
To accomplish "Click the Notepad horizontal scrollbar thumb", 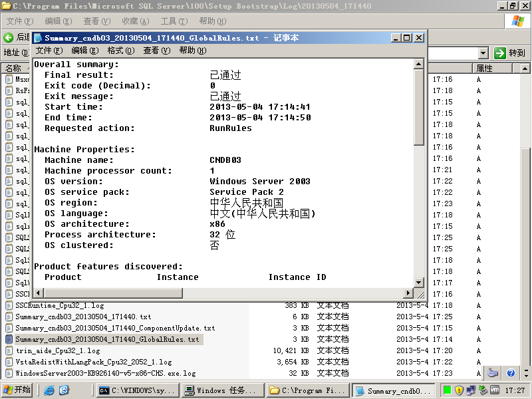I will [113, 293].
